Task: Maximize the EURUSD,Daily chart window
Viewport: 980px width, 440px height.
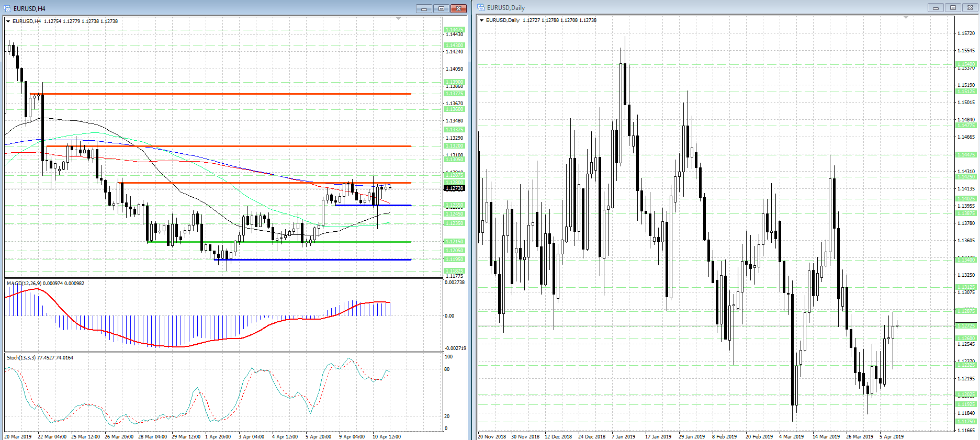Action: (953, 7)
